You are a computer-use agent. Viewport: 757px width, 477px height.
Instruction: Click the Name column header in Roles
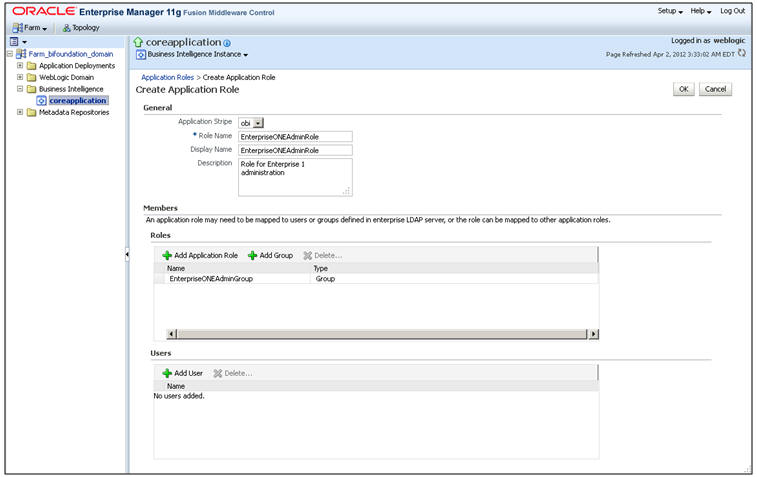[176, 268]
